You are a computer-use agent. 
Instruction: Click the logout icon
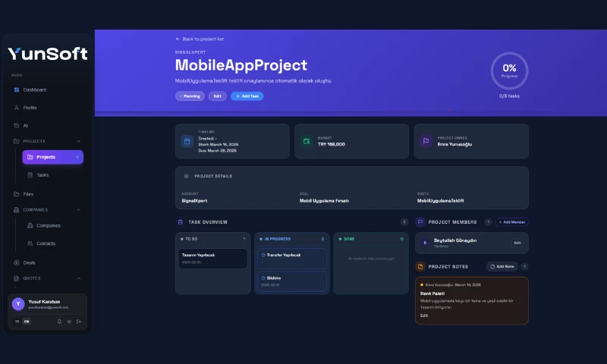pos(79,322)
